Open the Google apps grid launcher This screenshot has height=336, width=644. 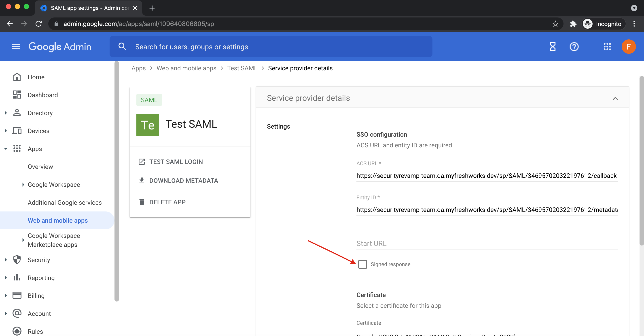(607, 47)
